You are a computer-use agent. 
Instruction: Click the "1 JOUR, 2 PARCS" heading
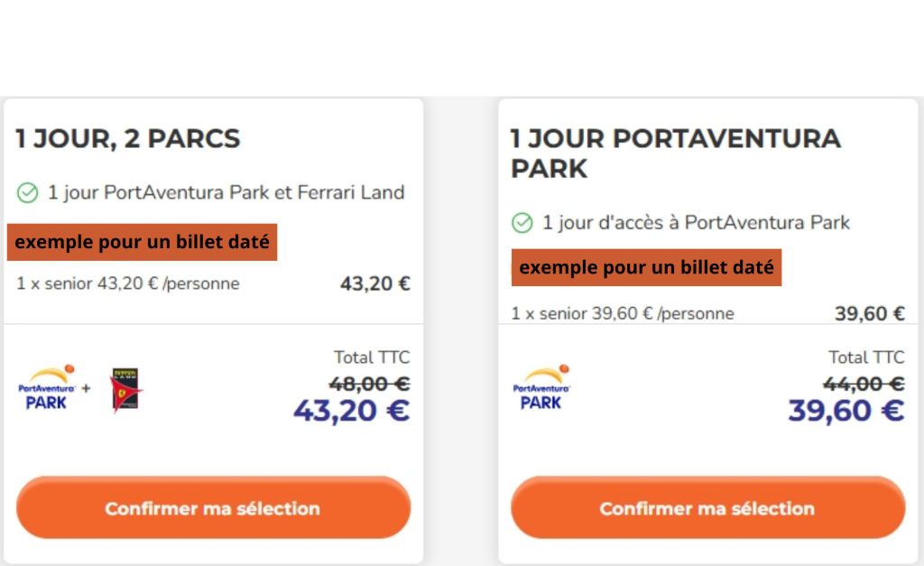[x=128, y=139]
